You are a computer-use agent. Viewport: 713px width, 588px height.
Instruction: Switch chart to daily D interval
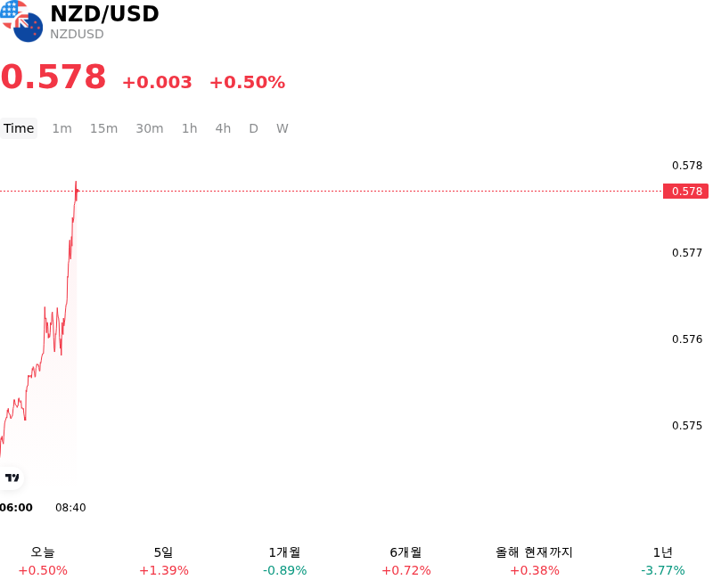[254, 128]
